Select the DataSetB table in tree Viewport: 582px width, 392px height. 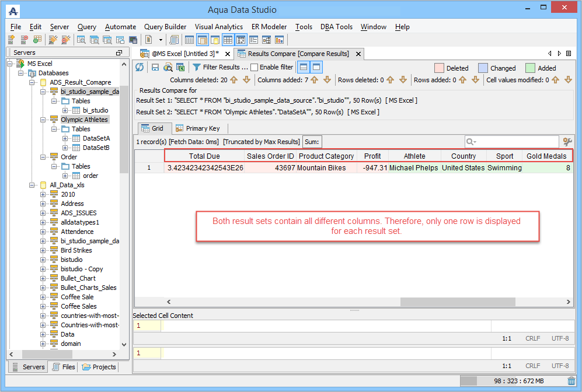click(96, 148)
